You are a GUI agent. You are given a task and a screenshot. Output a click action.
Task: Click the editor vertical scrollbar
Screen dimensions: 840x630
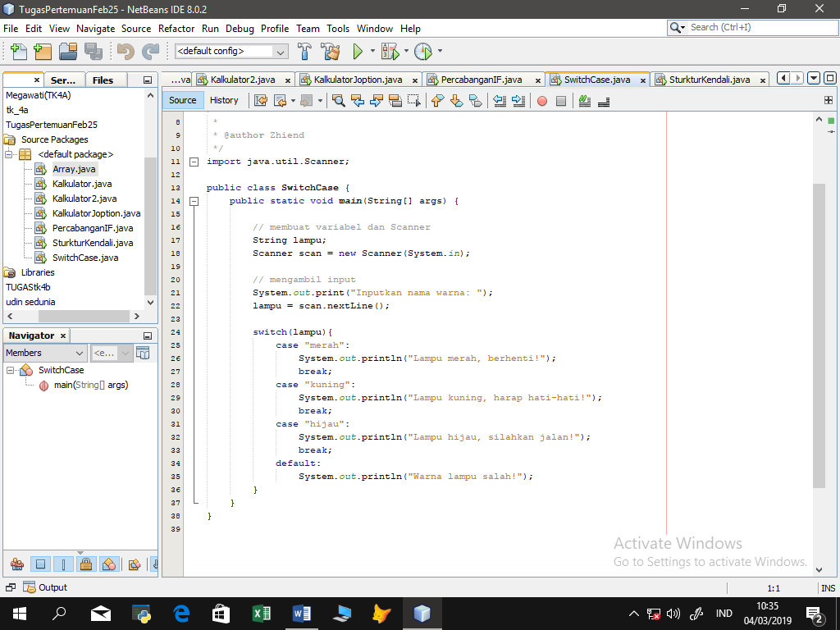pos(819,328)
